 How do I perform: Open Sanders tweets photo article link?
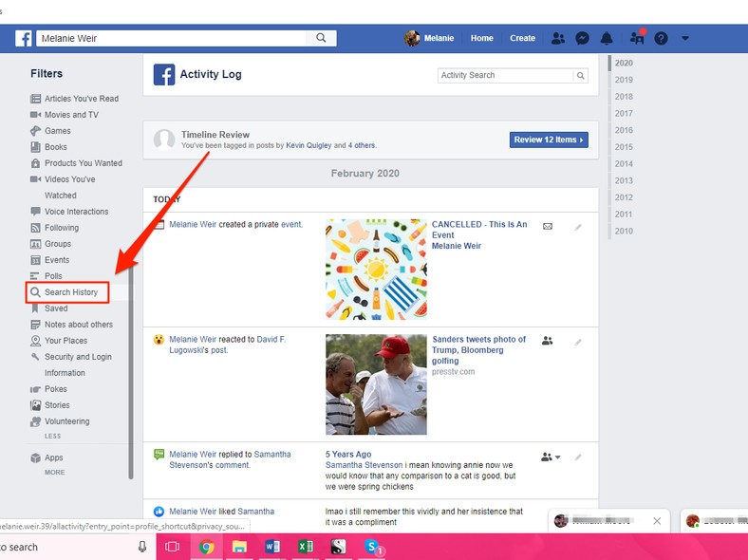[478, 350]
